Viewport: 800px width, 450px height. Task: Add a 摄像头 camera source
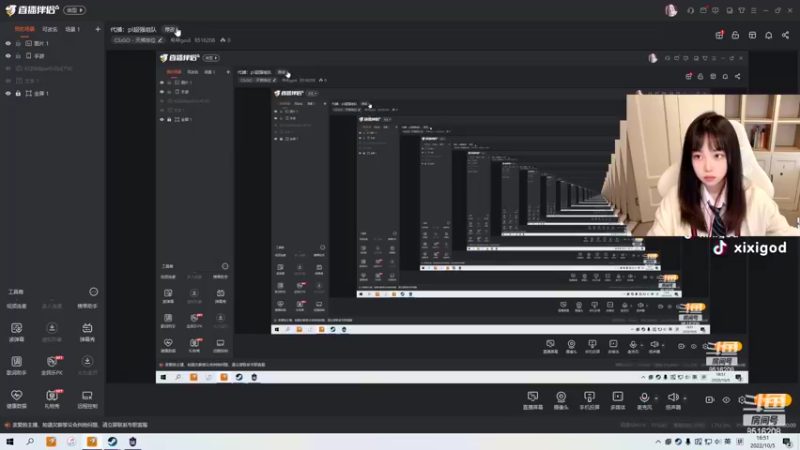pyautogui.click(x=561, y=401)
